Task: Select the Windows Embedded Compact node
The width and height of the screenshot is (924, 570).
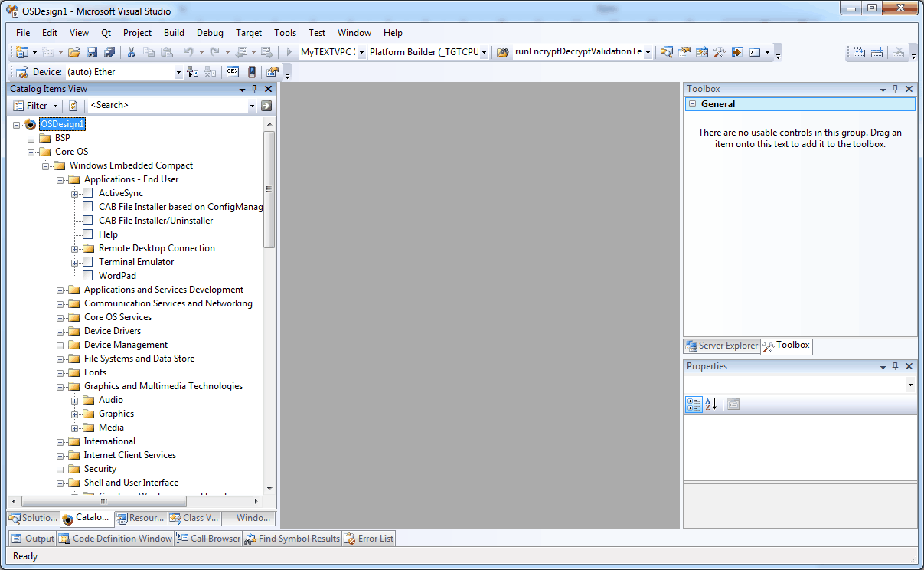Action: 131,165
